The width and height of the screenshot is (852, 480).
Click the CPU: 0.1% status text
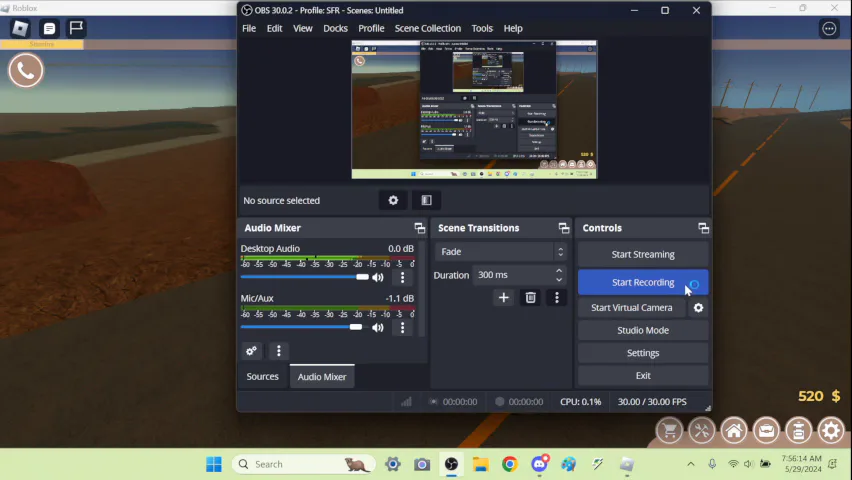(x=580, y=402)
